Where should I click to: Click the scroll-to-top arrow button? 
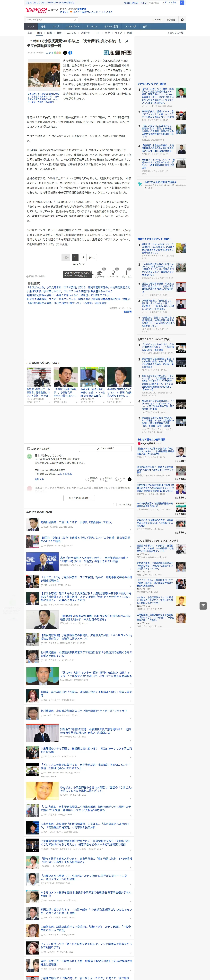203,606
